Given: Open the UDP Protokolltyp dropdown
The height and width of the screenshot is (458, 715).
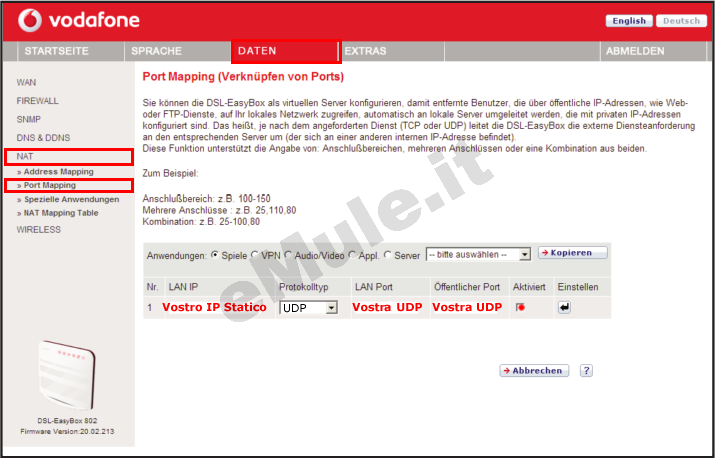Looking at the screenshot, I should [308, 308].
